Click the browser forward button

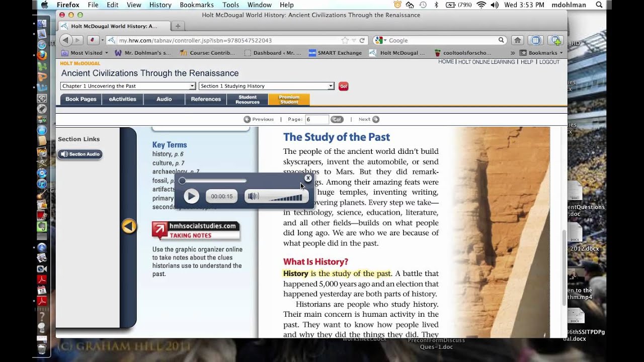(78, 40)
